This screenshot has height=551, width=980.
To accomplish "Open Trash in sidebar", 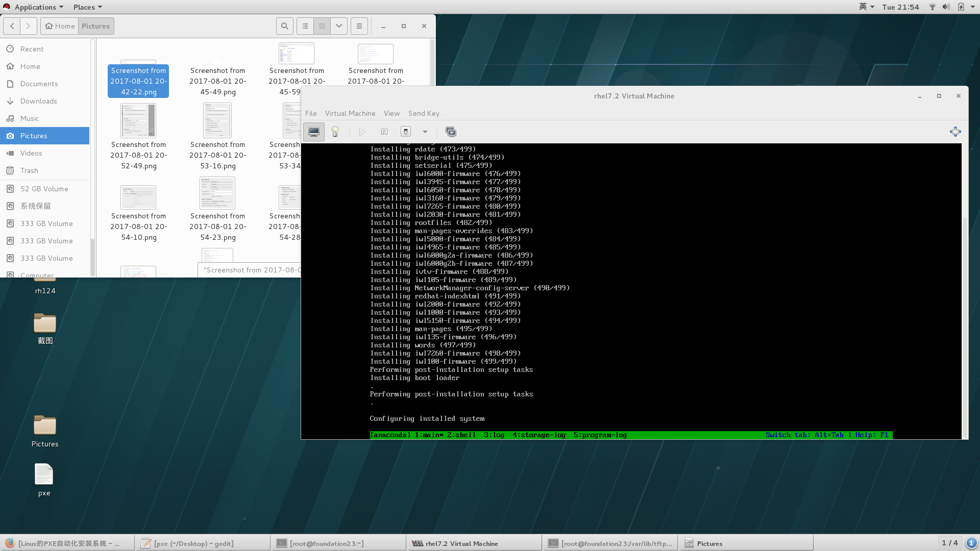I will [x=45, y=170].
